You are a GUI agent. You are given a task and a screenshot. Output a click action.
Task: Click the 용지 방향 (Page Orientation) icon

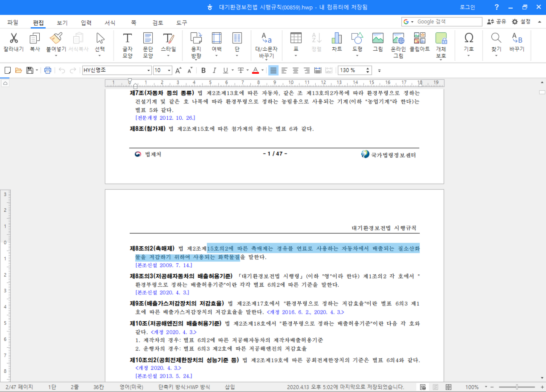point(196,38)
